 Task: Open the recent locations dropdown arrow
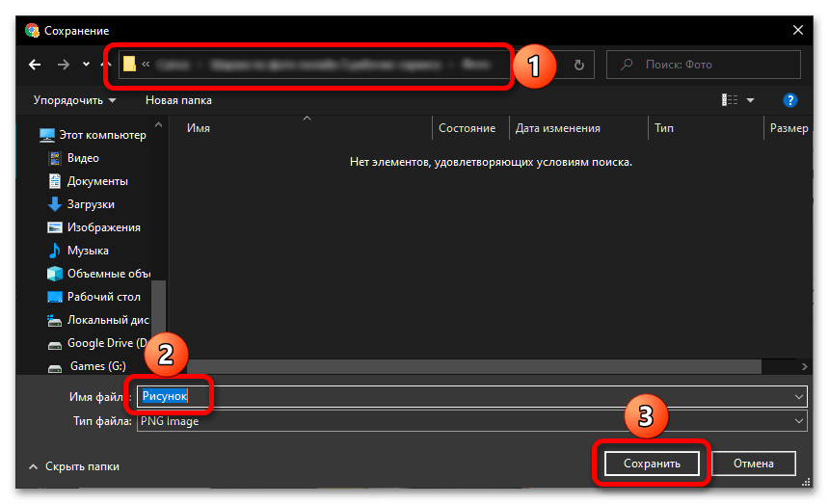(x=86, y=65)
